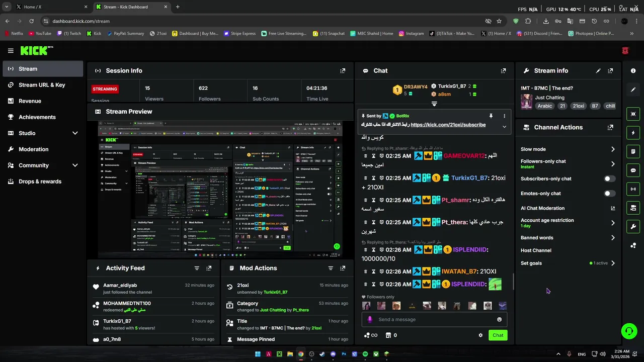644x362 pixels.
Task: Click in the Send a message field
Action: coord(435,320)
